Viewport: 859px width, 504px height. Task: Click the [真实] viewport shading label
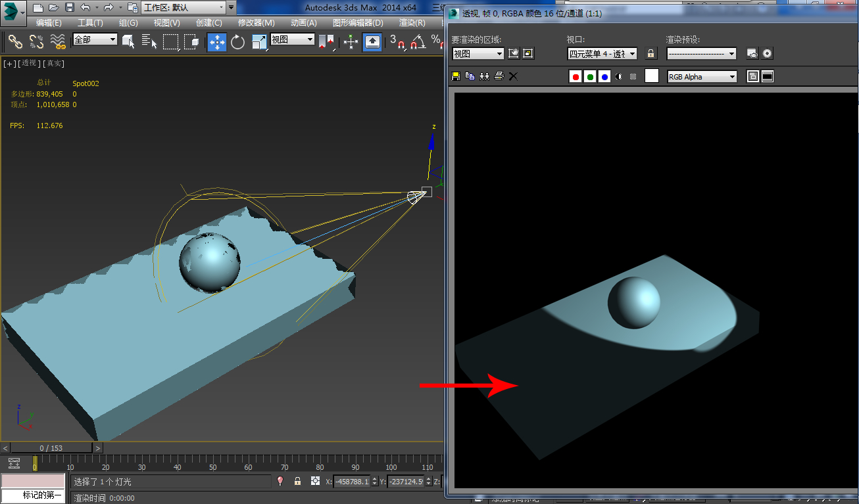coord(55,63)
